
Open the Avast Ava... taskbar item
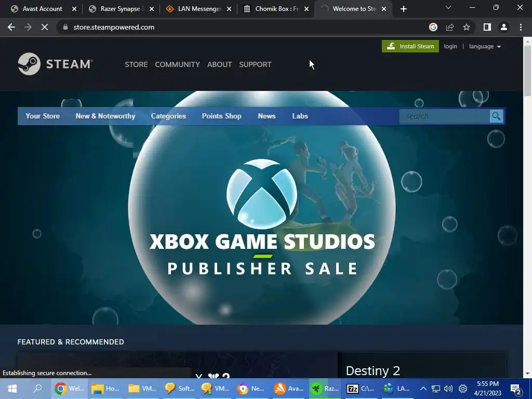[289, 389]
